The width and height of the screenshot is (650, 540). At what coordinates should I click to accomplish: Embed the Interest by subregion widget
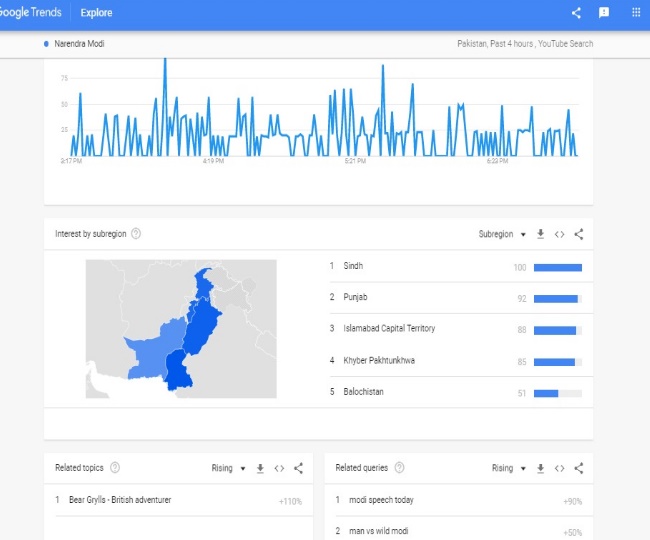[559, 235]
